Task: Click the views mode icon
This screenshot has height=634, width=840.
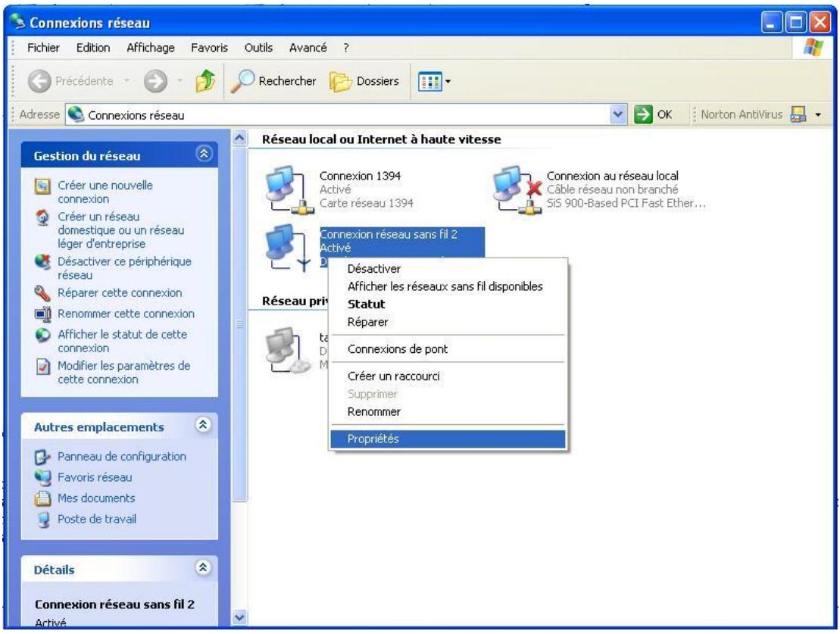Action: point(429,82)
